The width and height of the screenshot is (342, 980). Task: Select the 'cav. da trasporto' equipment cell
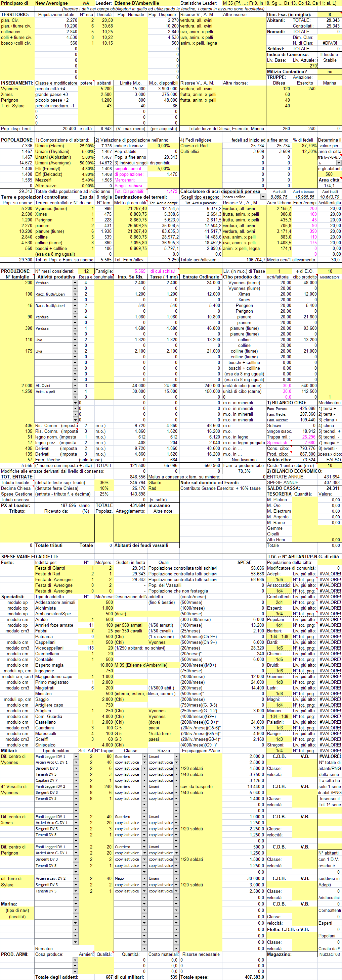click(201, 786)
